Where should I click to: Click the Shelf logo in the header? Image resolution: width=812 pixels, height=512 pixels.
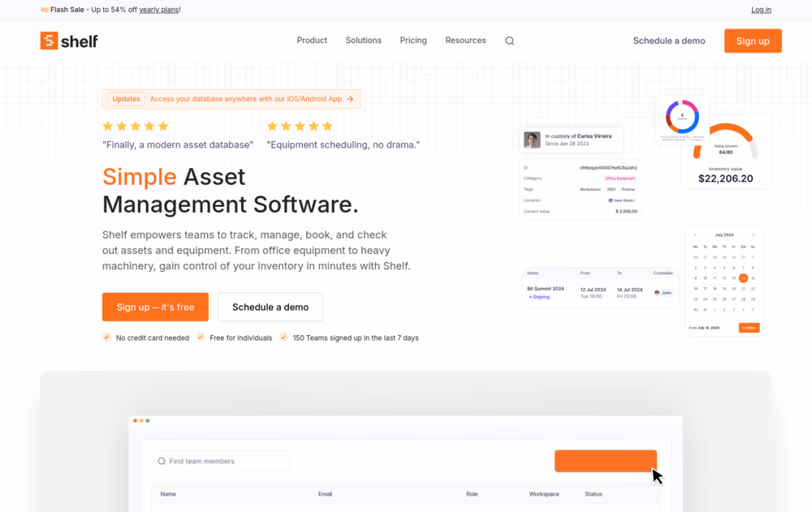pos(69,41)
